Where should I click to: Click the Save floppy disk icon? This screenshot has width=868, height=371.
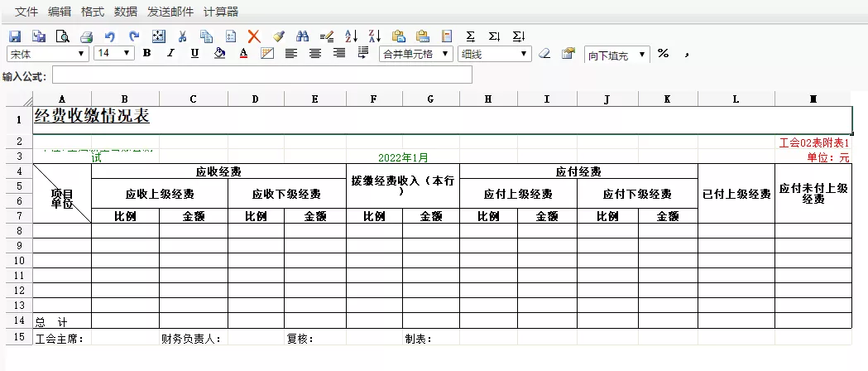coord(15,36)
